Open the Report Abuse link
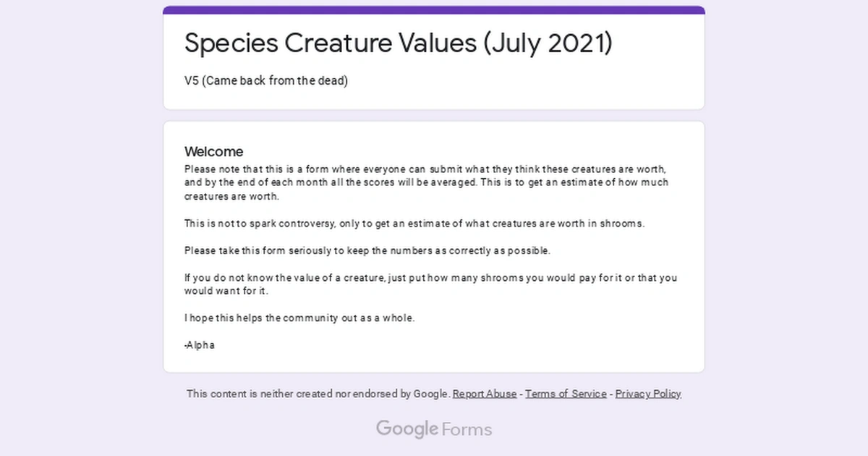 coord(484,394)
